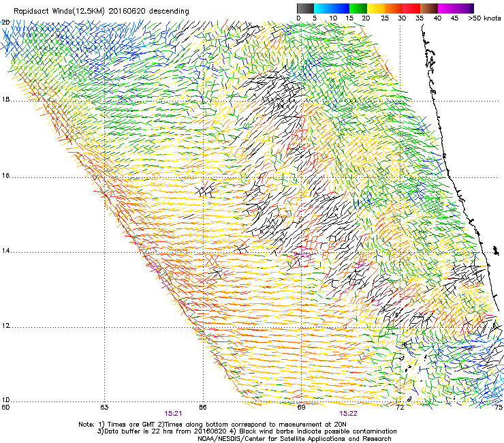Click the orange 25-30 knots color band
Screen dimensions: 504x443
[394, 8]
